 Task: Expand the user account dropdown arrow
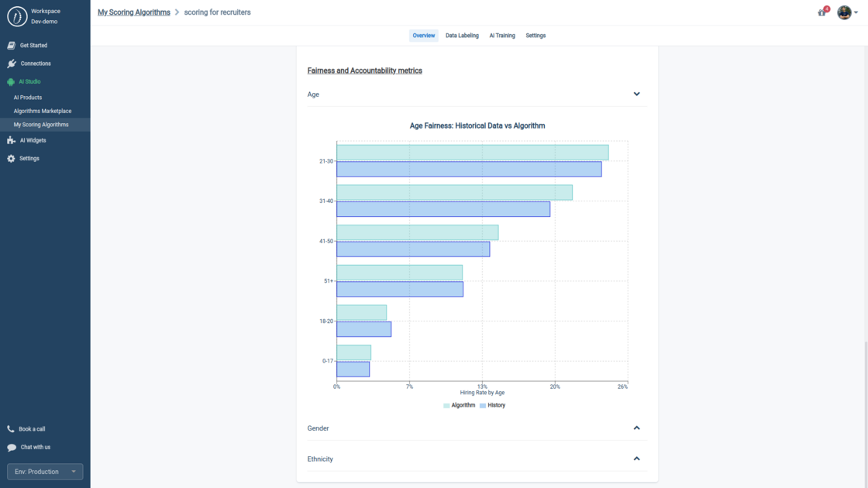(856, 12)
